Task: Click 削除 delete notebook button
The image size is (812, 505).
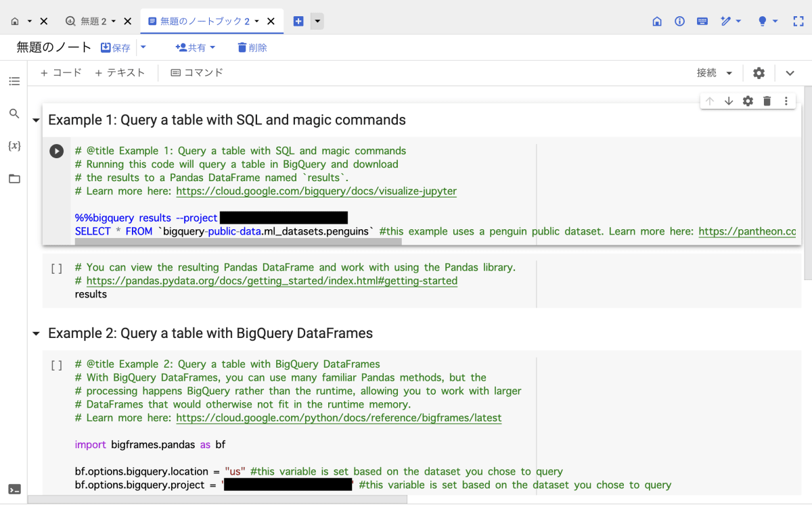Action: (x=252, y=48)
